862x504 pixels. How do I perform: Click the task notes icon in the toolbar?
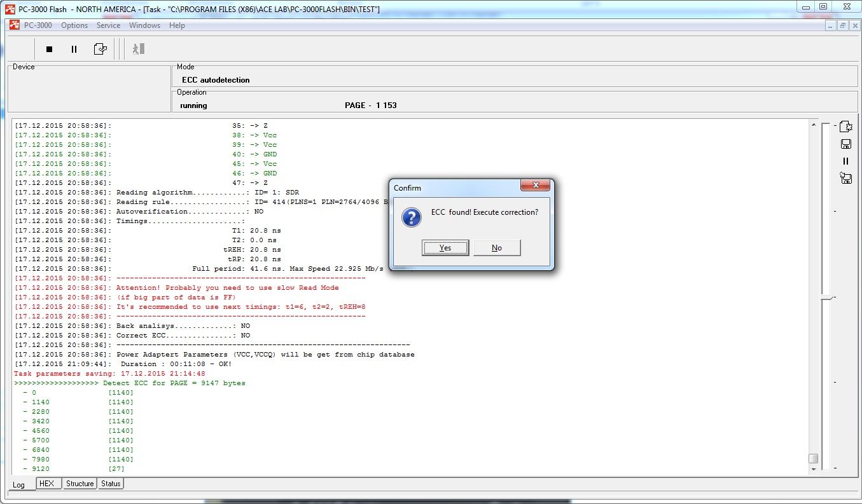(100, 49)
